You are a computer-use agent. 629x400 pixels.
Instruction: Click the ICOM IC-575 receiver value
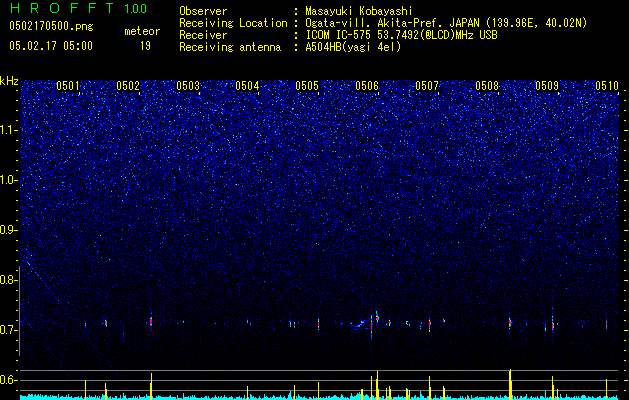401,35
